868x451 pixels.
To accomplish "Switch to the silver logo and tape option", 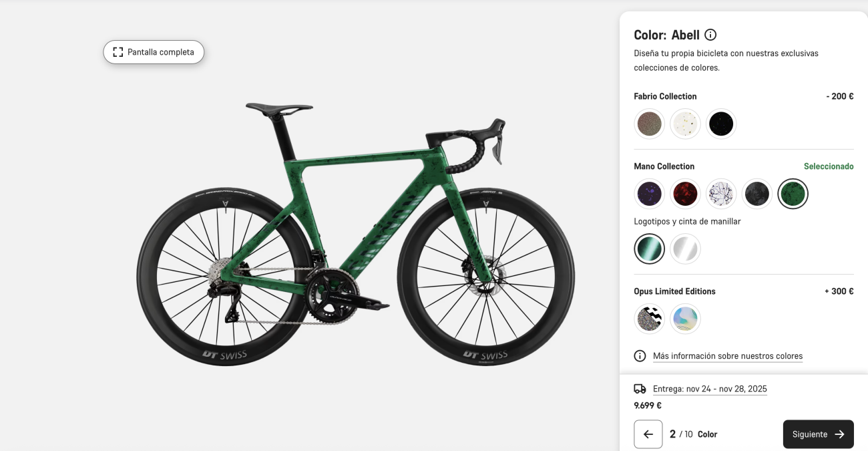I will pyautogui.click(x=685, y=249).
